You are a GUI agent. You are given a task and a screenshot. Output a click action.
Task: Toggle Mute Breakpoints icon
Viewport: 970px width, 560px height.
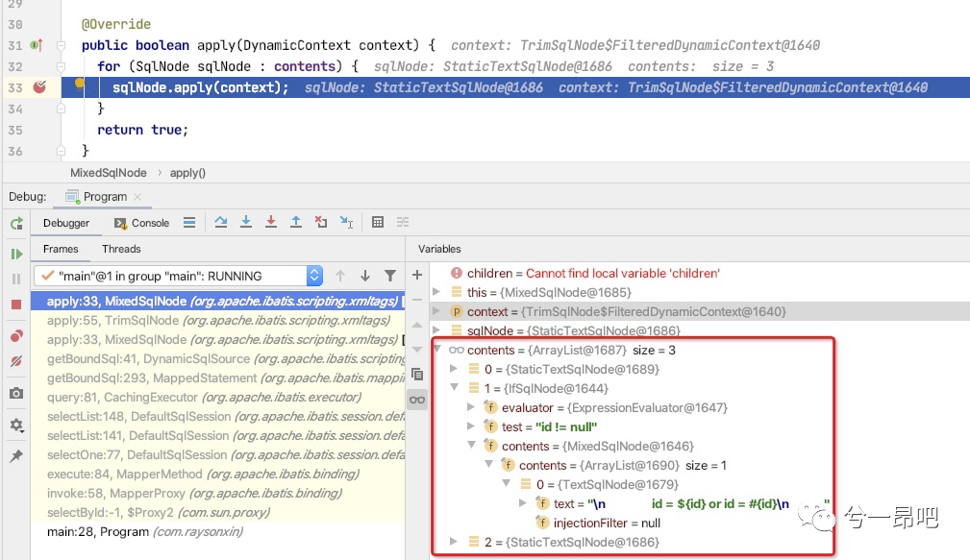click(16, 361)
